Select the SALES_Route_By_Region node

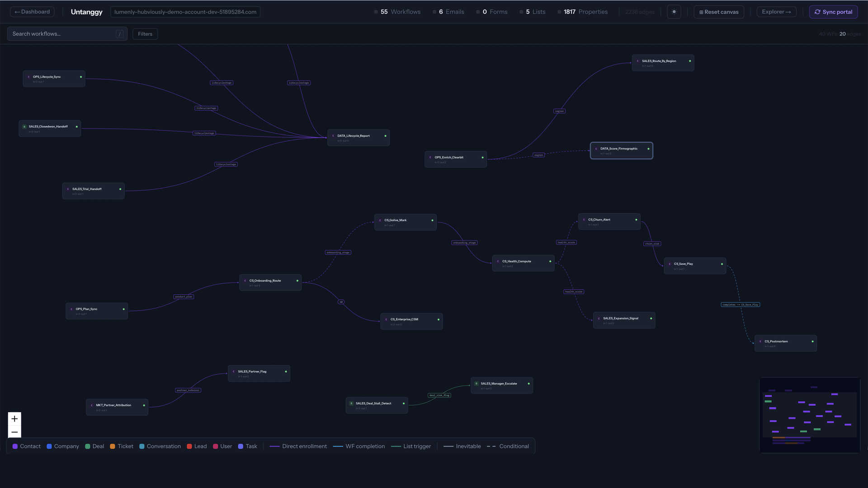coord(663,63)
